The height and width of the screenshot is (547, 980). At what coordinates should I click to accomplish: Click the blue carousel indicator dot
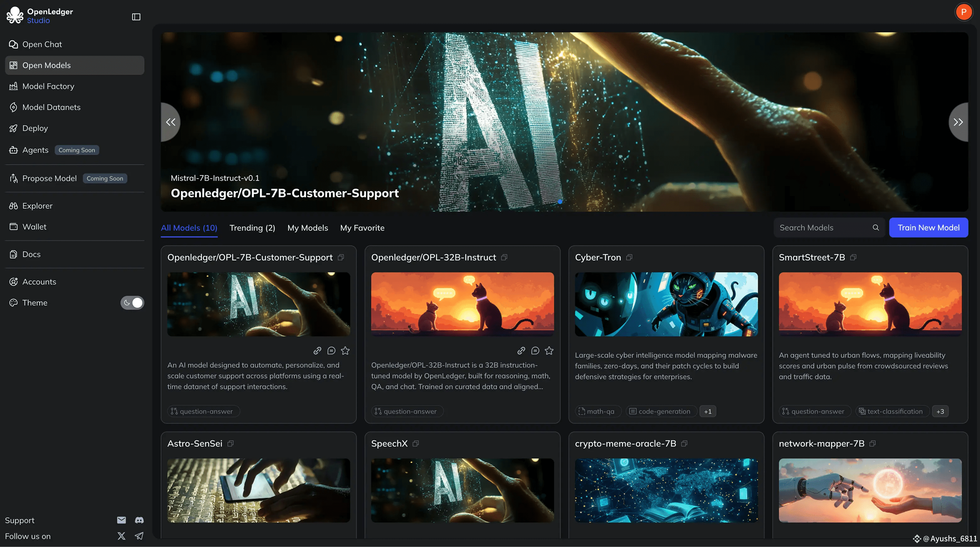click(x=560, y=201)
